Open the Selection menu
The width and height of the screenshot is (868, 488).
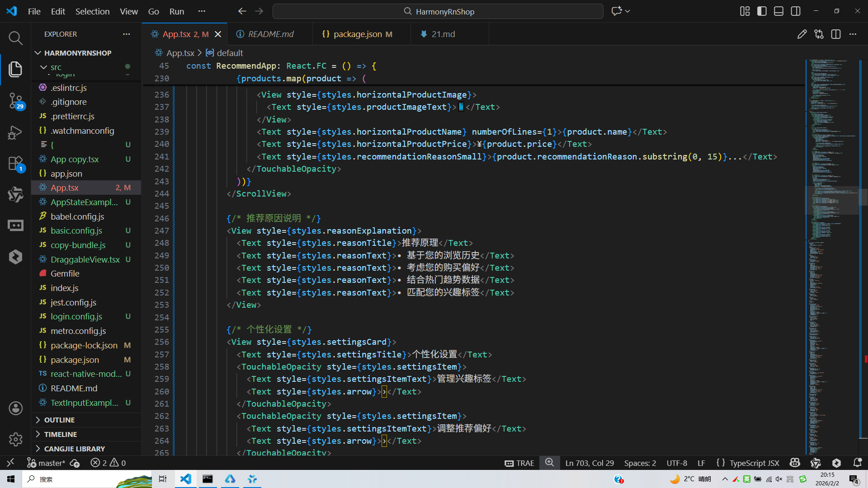coord(92,11)
